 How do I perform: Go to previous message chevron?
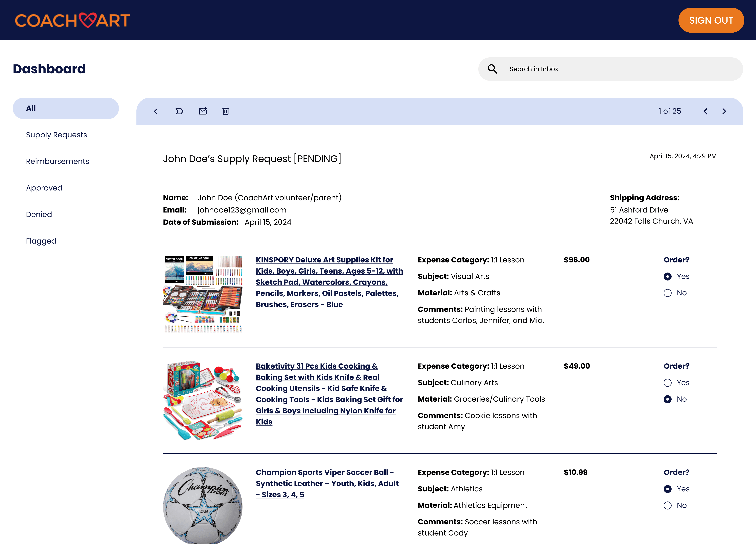pos(705,111)
